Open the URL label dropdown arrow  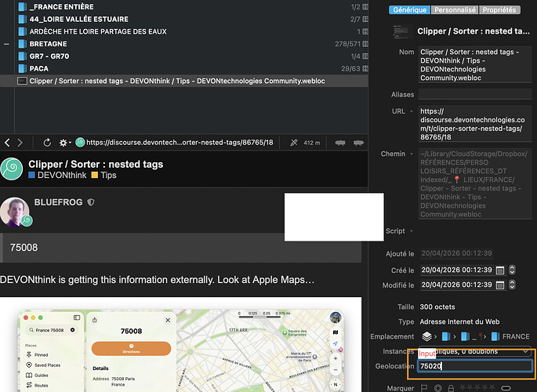412,111
